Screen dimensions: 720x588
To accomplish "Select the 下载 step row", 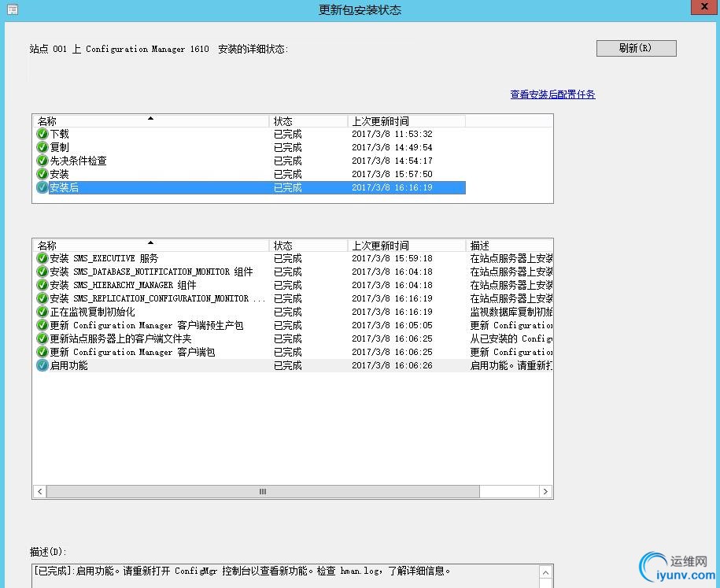I will (250, 134).
